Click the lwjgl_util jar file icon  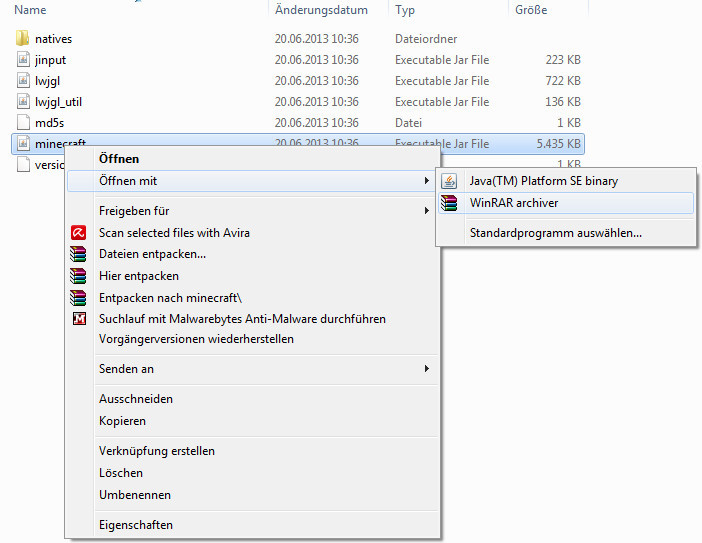point(23,102)
